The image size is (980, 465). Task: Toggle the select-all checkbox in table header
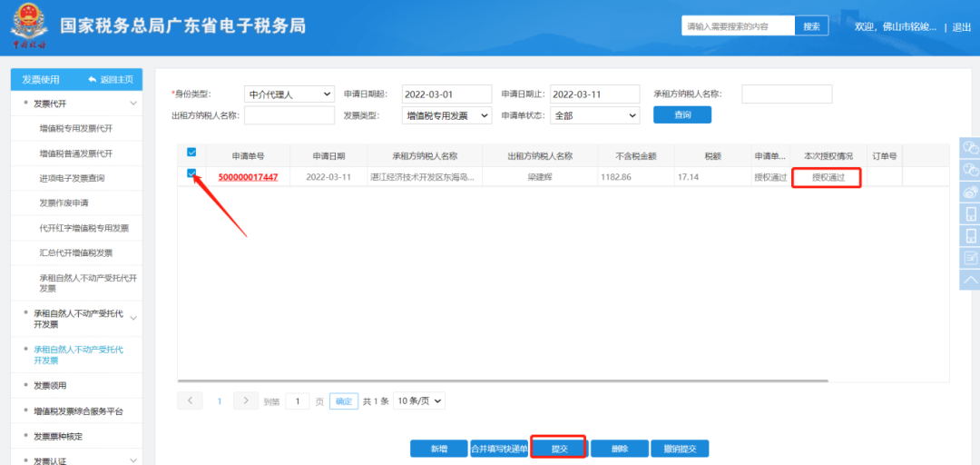coord(191,152)
